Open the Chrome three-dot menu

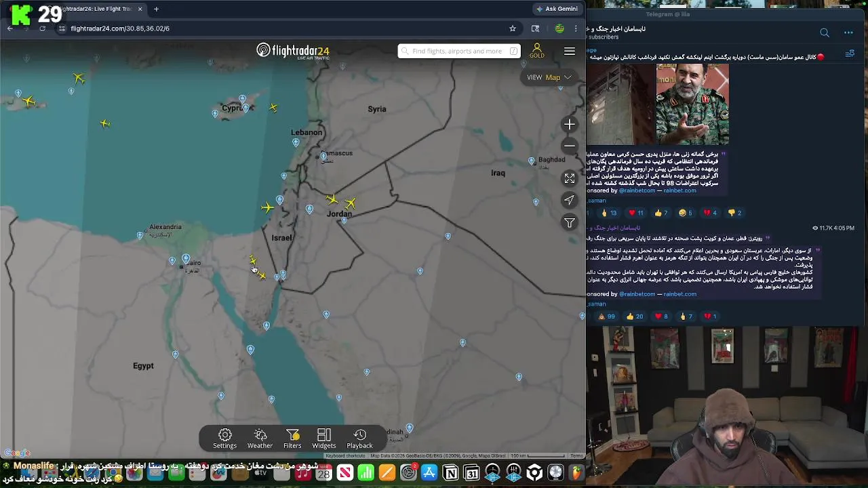point(576,28)
